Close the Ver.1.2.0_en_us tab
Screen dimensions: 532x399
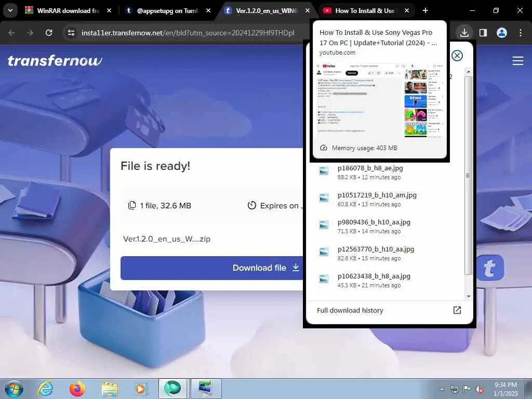(x=308, y=10)
